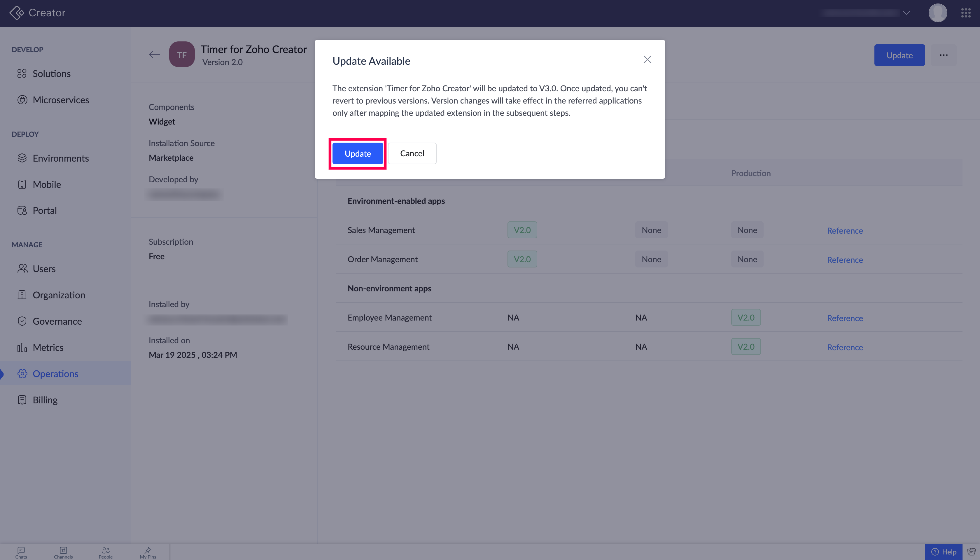Screen dimensions: 980x560
Task: Click Reference link for Sales Management
Action: [x=845, y=230]
